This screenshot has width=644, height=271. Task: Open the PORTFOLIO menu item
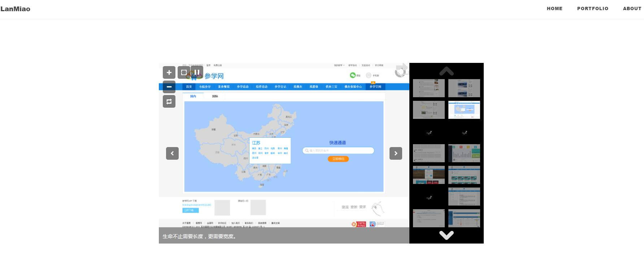593,8
